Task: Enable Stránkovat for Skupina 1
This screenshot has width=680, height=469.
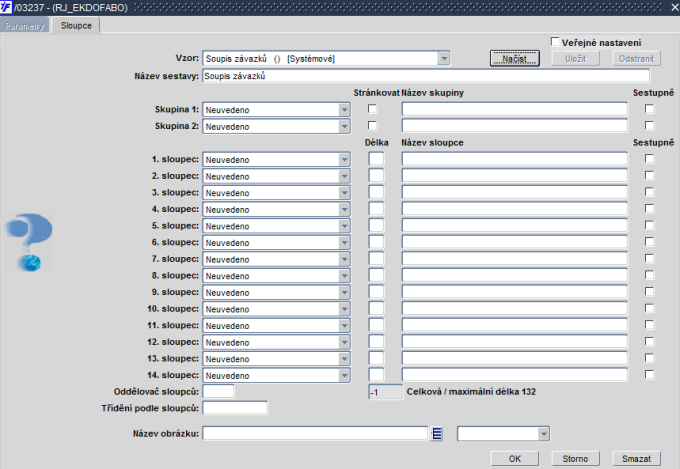Action: (372, 109)
